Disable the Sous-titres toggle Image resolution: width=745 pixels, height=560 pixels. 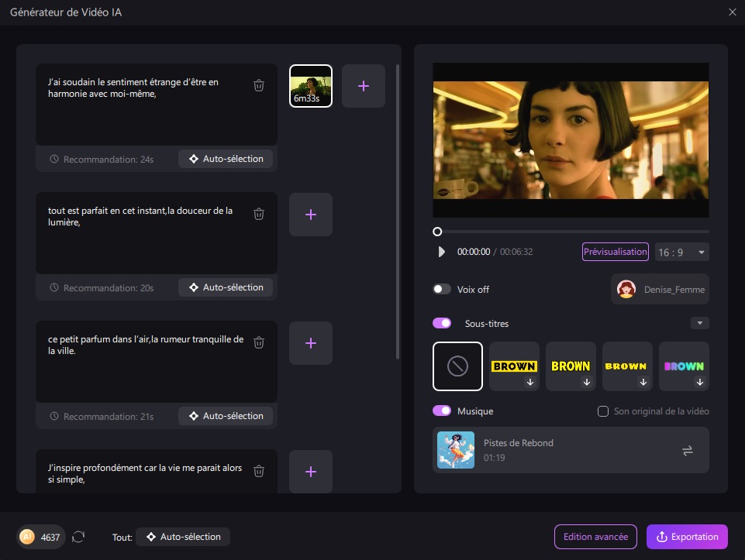click(x=442, y=323)
